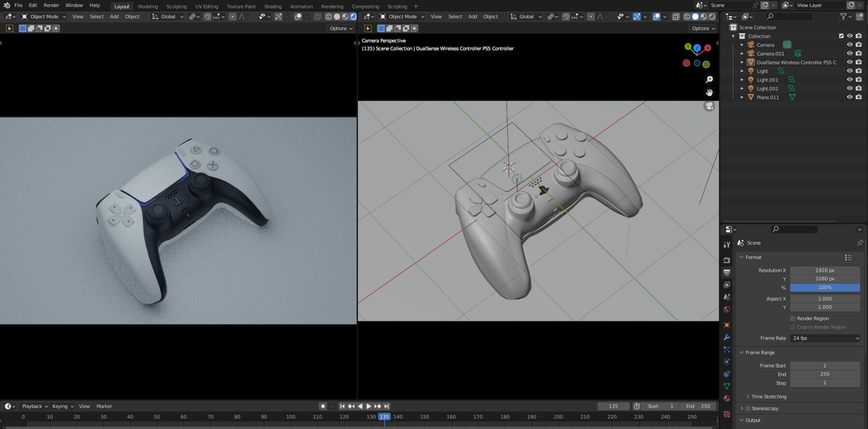Viewport: 868px width, 429px height.
Task: Open the Texture properties checker icon
Action: pos(727,414)
